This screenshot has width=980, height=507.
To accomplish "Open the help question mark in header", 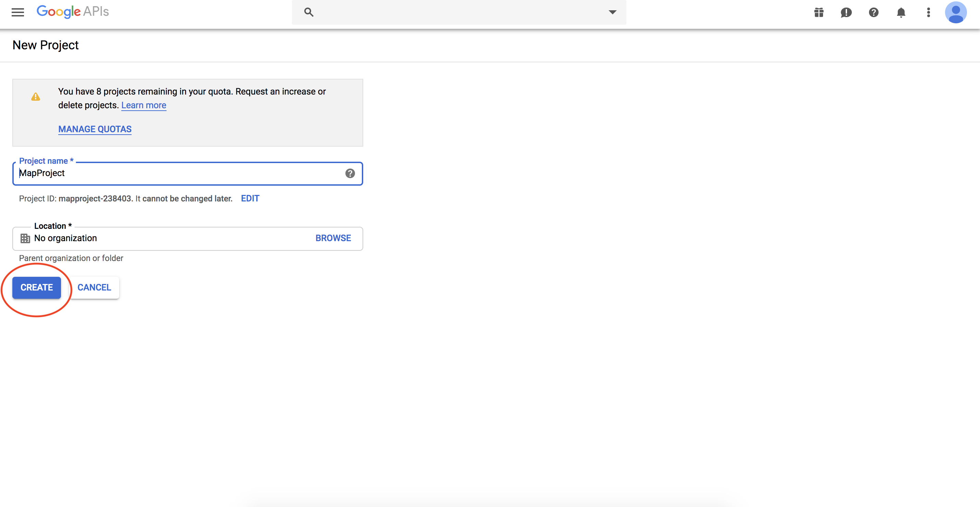I will 873,13.
